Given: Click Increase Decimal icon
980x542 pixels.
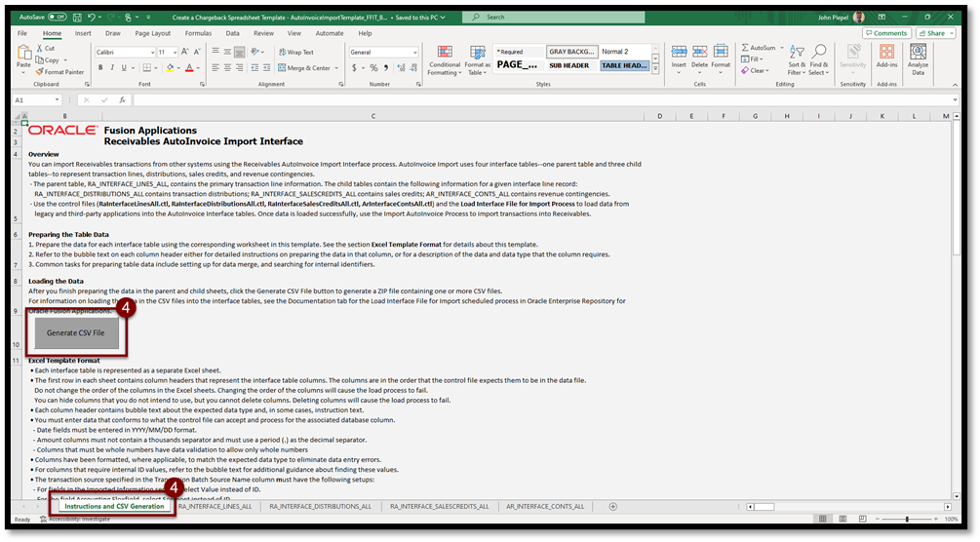Looking at the screenshot, I should coord(401,68).
